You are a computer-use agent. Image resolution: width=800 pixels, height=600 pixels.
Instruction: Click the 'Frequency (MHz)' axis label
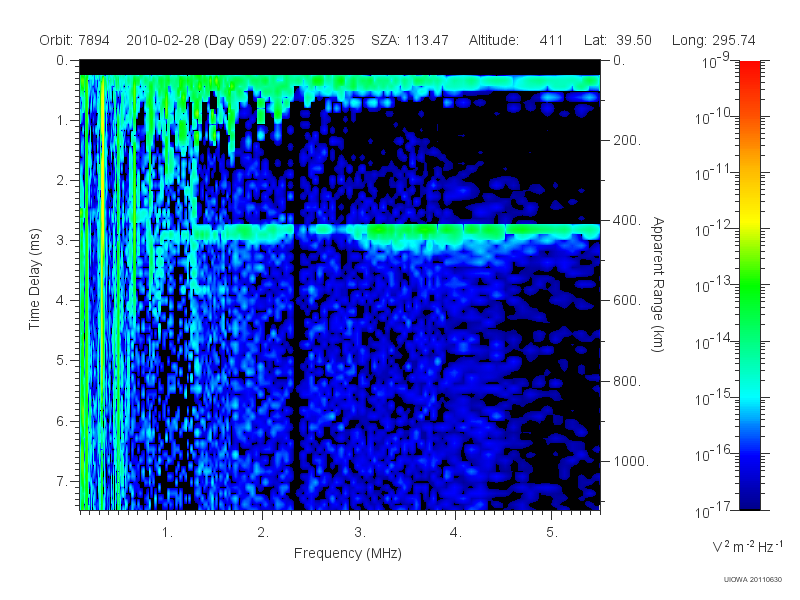click(x=348, y=554)
